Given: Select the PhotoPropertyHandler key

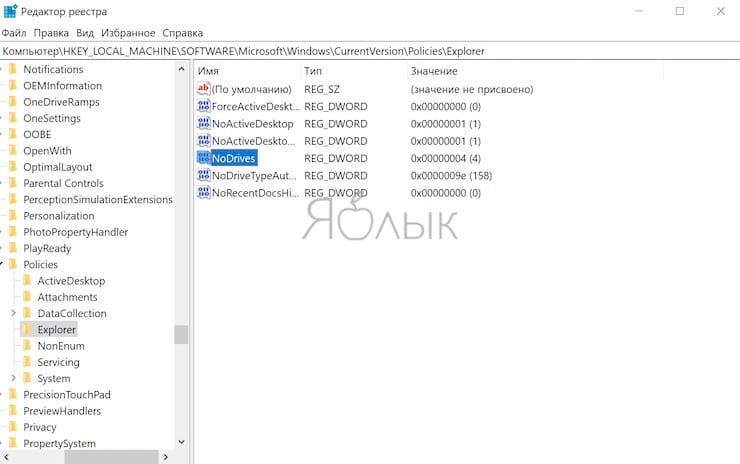Looking at the screenshot, I should 76,232.
